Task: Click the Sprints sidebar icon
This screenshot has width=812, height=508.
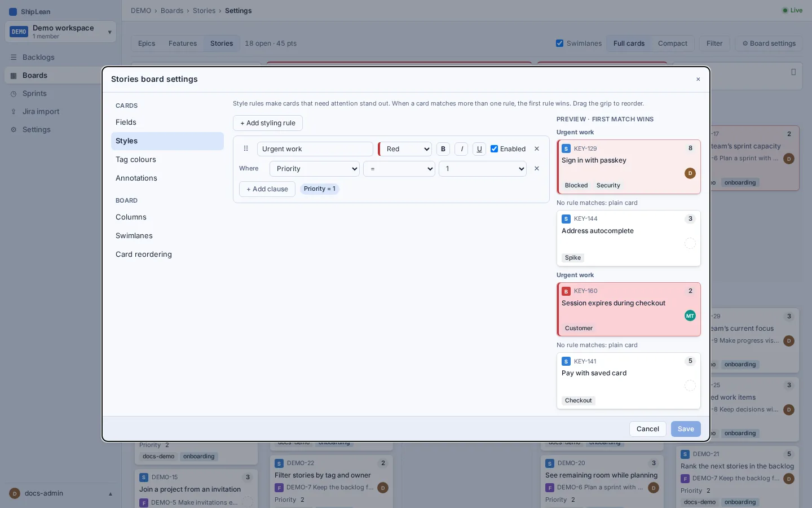Action: tap(14, 94)
